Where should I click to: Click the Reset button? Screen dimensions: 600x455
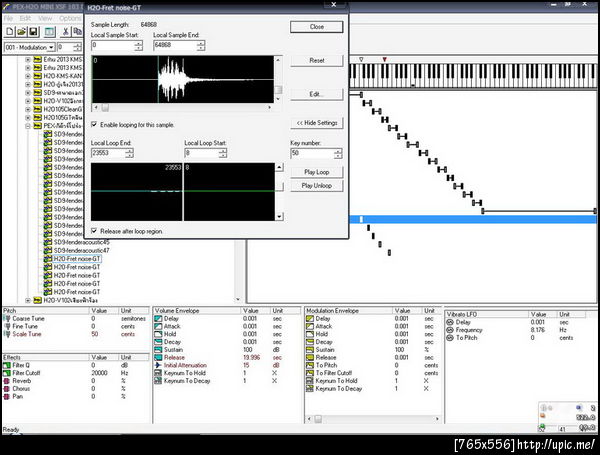coord(316,60)
